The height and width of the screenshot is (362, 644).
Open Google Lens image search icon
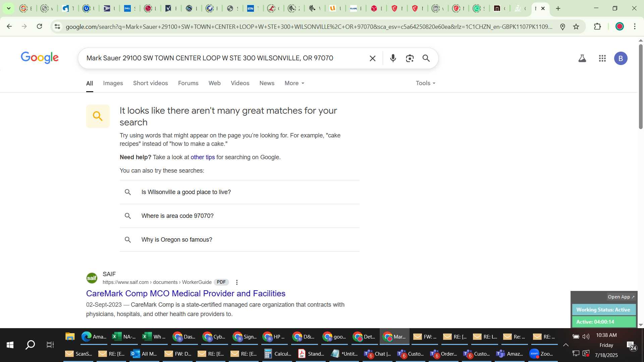point(410,58)
